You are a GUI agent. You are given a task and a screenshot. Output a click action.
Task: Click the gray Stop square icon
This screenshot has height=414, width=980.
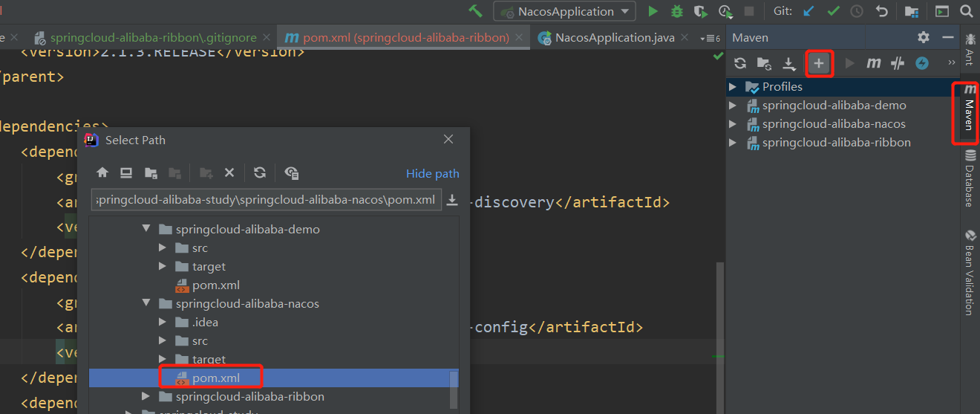(x=749, y=11)
